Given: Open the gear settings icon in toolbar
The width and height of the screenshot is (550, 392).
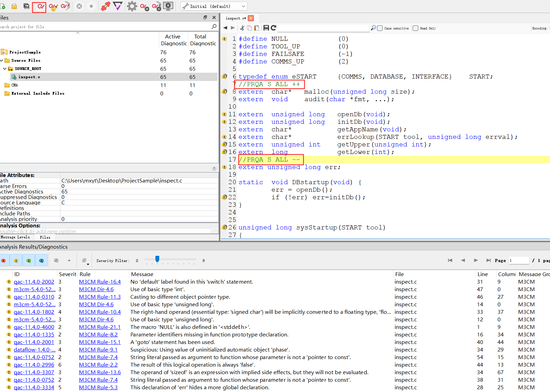Looking at the screenshot, I should [132, 6].
